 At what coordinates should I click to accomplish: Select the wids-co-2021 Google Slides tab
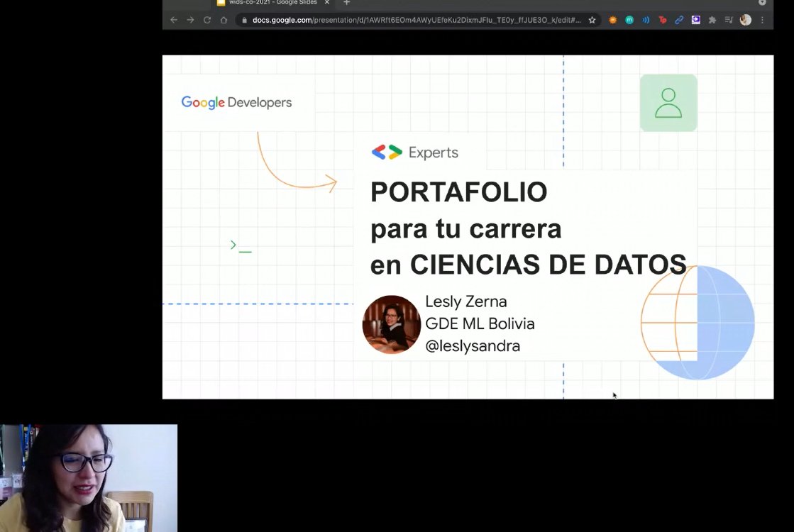(273, 3)
